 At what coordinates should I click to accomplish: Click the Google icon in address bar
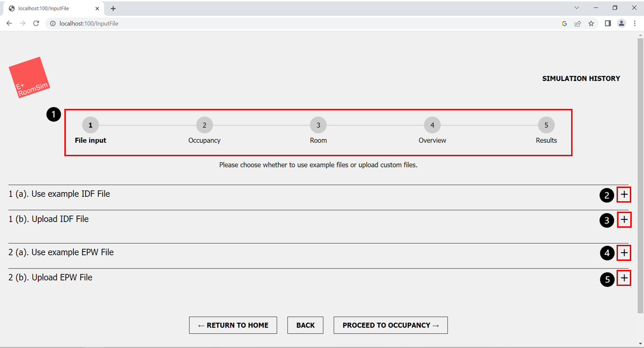tap(565, 23)
